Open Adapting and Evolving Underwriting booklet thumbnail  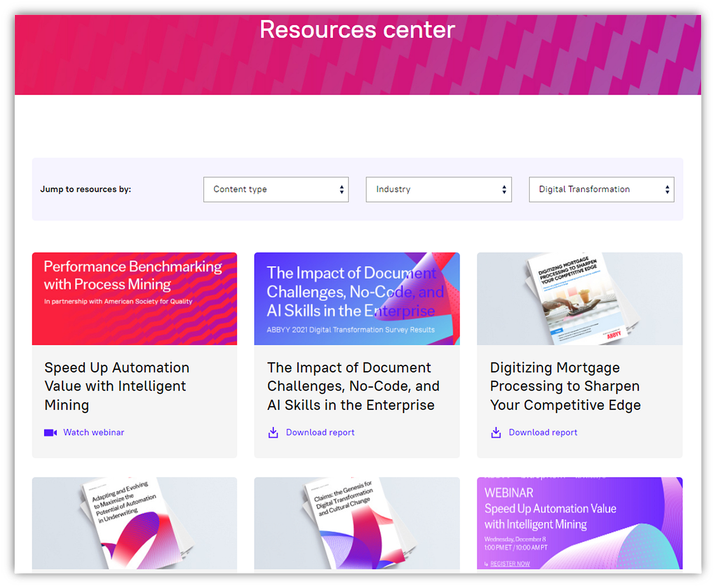coord(135,523)
